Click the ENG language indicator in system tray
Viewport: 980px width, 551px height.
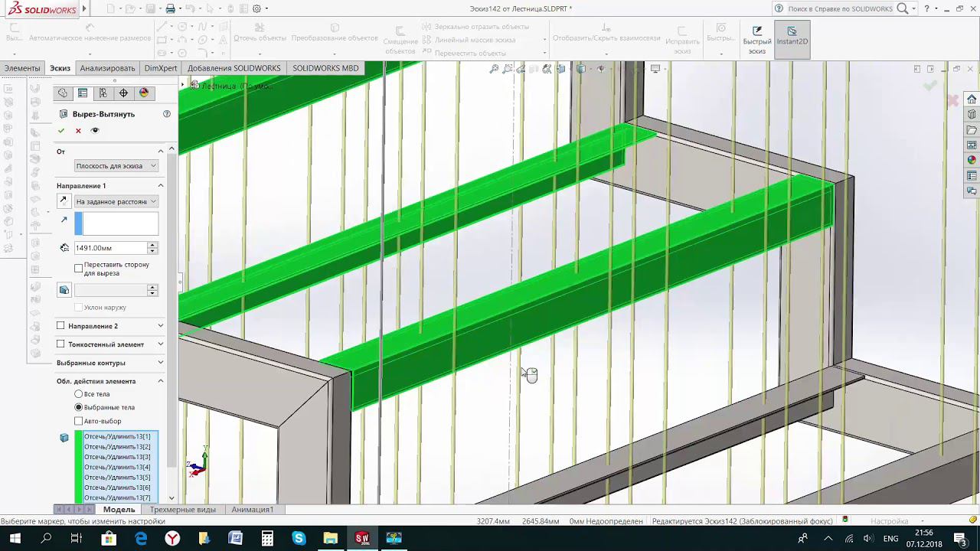tap(890, 538)
